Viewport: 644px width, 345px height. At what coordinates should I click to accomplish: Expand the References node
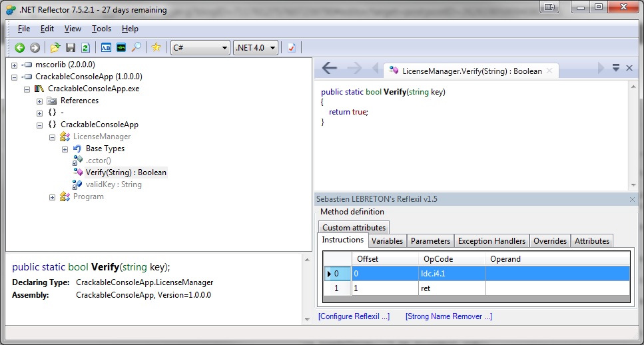[x=39, y=101]
